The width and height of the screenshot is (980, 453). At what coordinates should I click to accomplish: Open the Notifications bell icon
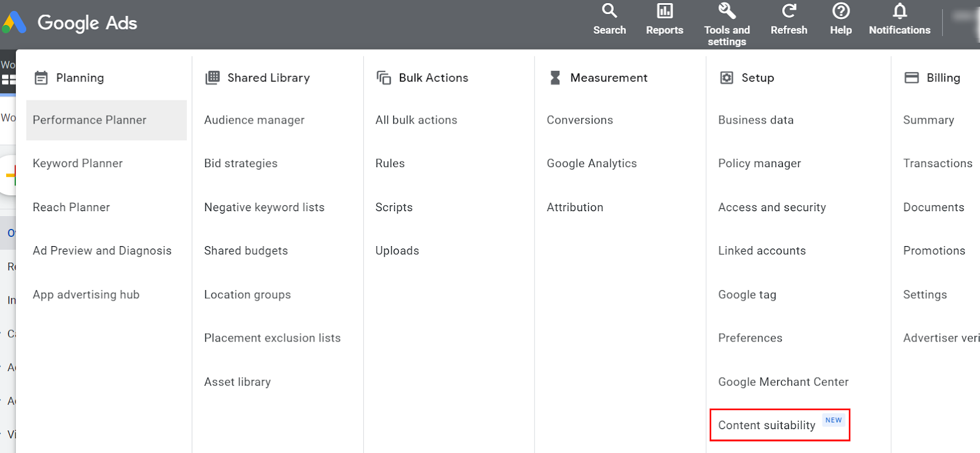900,11
